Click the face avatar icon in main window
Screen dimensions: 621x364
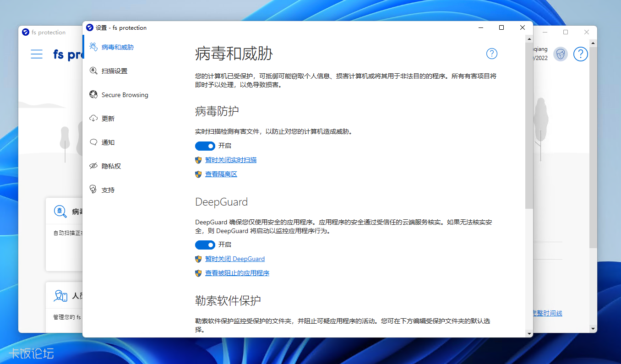click(x=560, y=54)
